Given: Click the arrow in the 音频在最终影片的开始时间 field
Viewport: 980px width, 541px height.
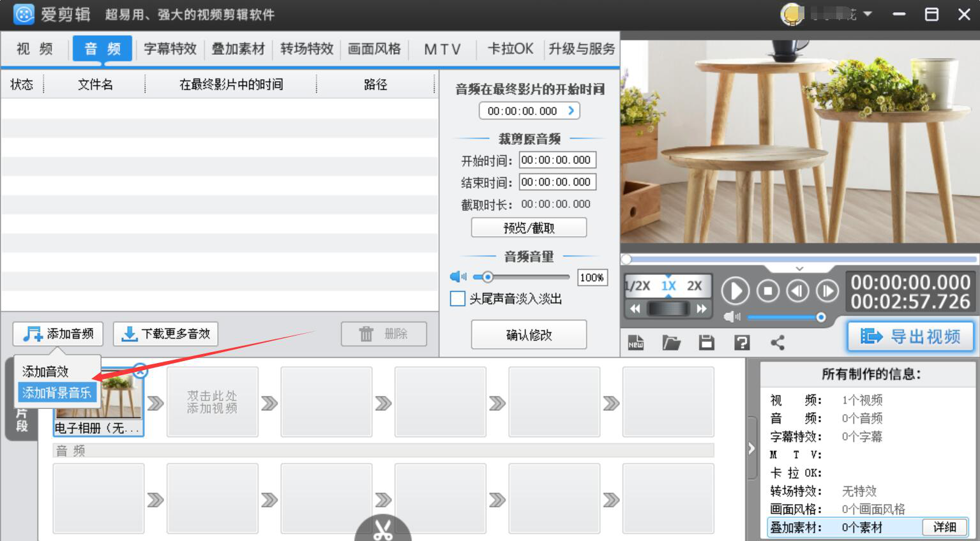Looking at the screenshot, I should (x=571, y=110).
